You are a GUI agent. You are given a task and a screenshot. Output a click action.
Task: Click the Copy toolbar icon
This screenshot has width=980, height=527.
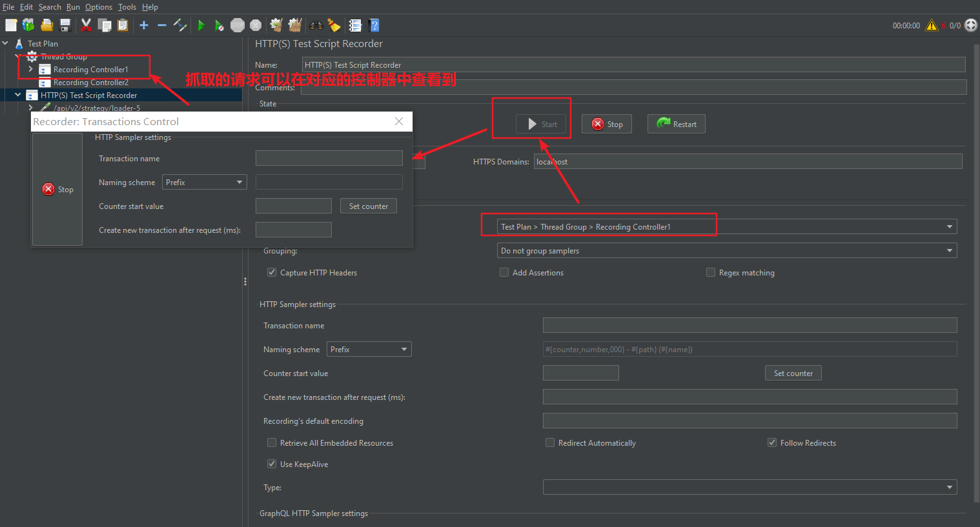[x=105, y=25]
